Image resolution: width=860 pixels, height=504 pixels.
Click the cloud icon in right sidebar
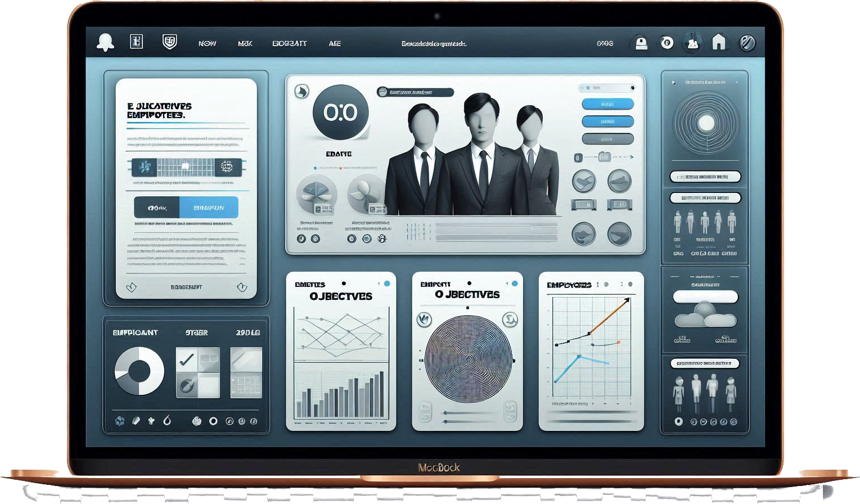[705, 316]
